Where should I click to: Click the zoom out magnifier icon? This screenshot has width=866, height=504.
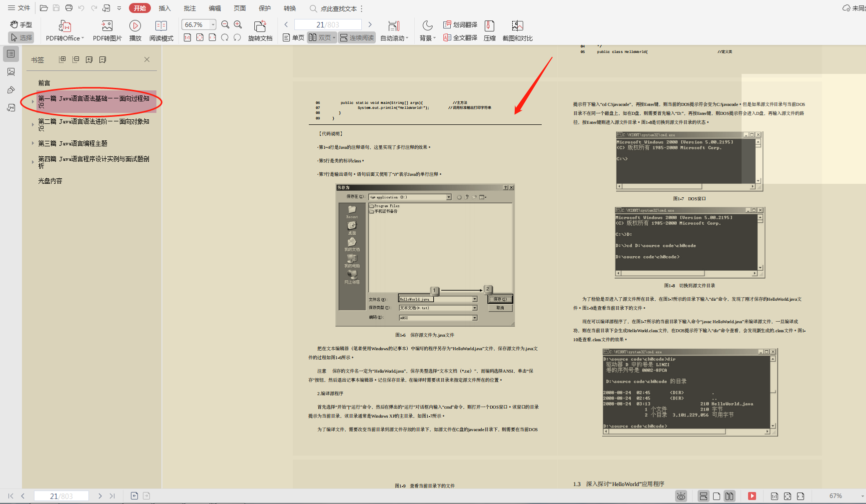pyautogui.click(x=225, y=24)
